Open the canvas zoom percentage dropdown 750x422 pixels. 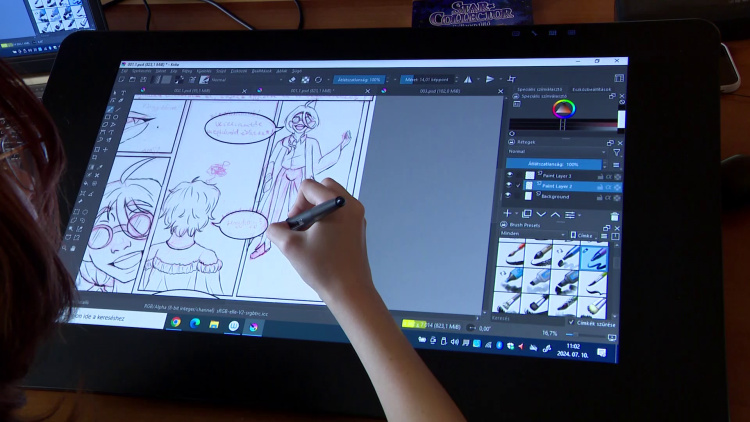(552, 333)
